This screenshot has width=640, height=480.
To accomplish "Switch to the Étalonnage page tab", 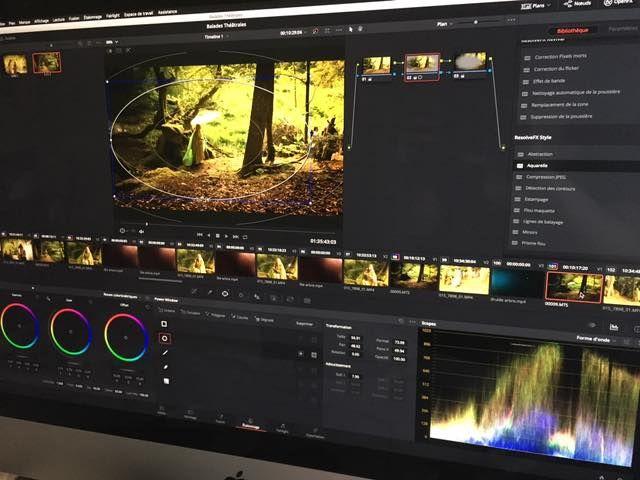I will 250,423.
